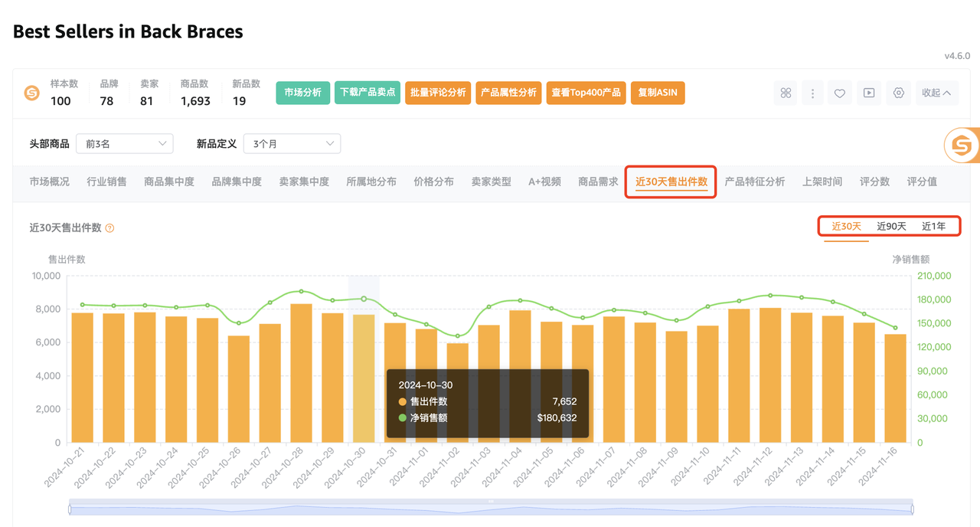Open the settings gear icon
This screenshot has width=980, height=527.
tap(899, 93)
